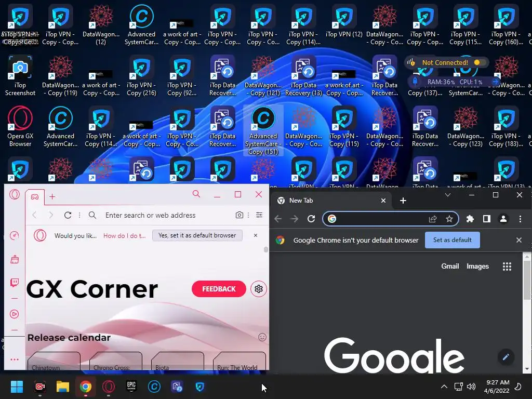Open the Opera GX Browser desktop shortcut
This screenshot has width=532, height=399.
[20, 127]
